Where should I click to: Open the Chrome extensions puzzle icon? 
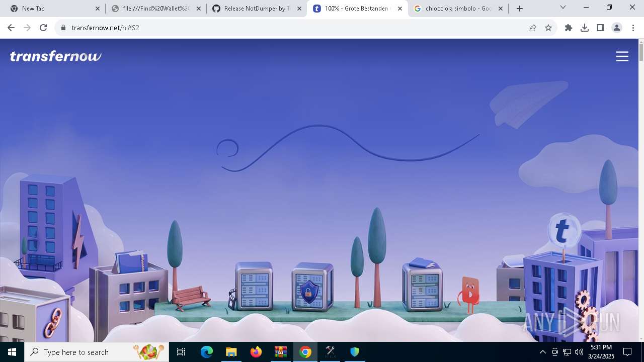point(569,28)
